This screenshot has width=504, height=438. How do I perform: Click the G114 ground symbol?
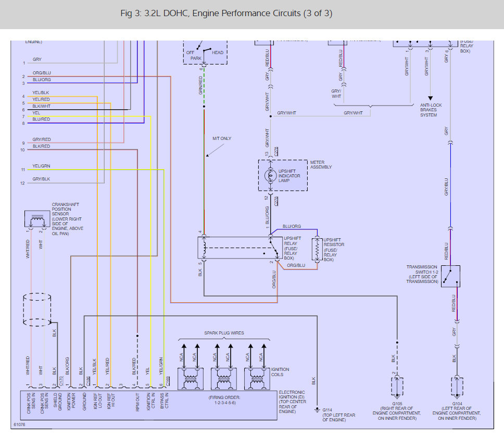click(317, 410)
